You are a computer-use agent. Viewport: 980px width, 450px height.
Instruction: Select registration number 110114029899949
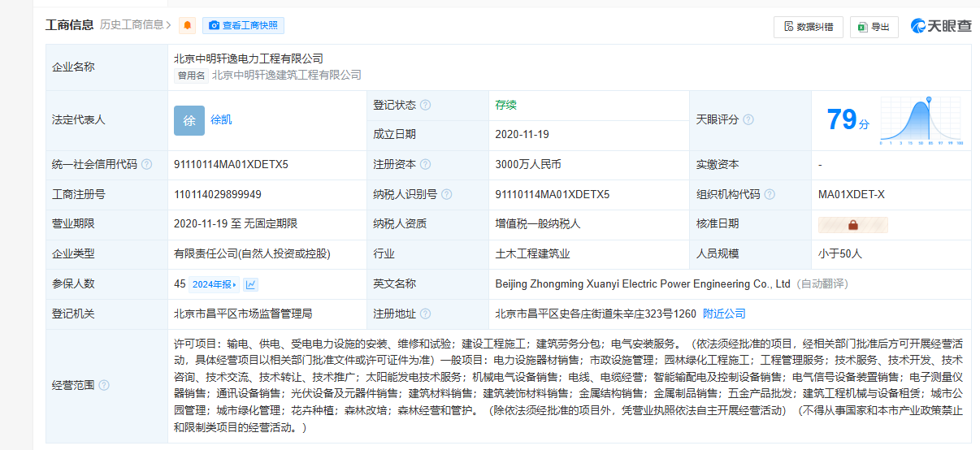pyautogui.click(x=218, y=194)
